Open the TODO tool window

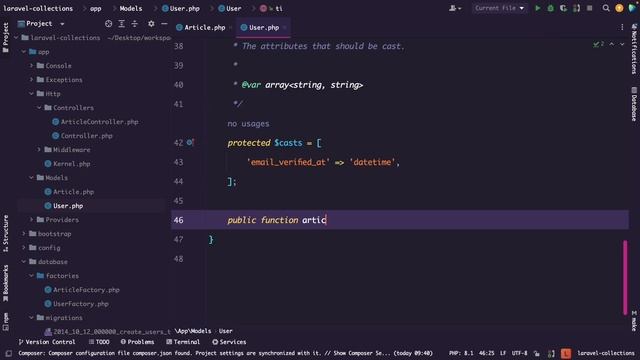[x=99, y=342]
